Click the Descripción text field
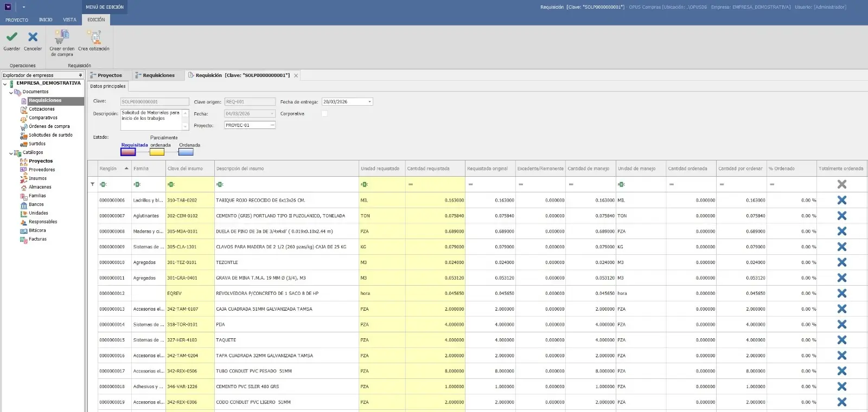Viewport: 868px width, 412px height. click(151, 119)
